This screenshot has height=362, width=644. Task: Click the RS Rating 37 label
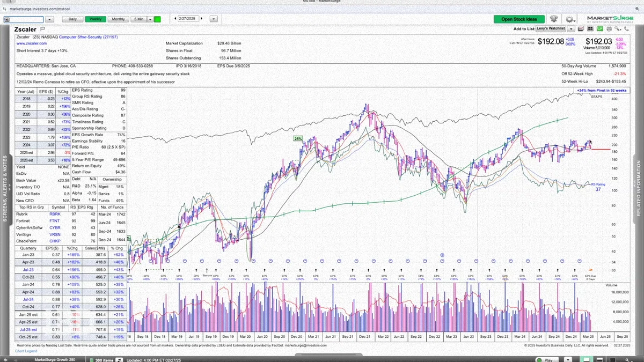coord(597,187)
